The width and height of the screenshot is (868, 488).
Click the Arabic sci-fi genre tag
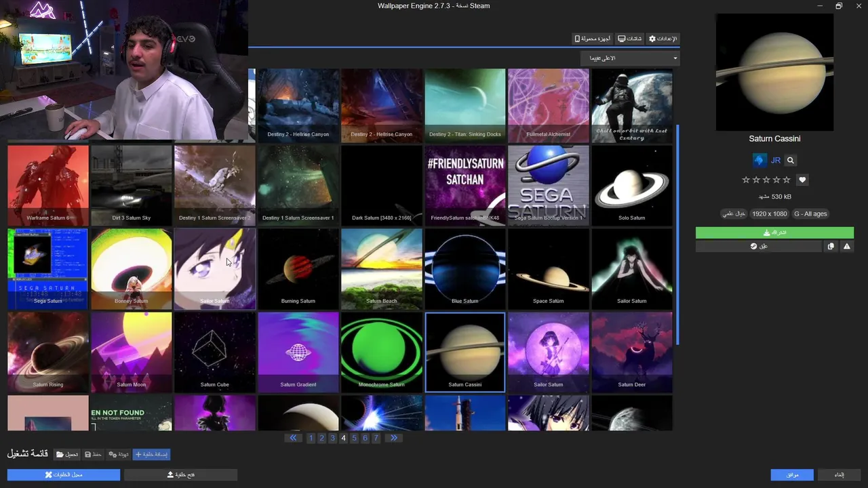[734, 213]
